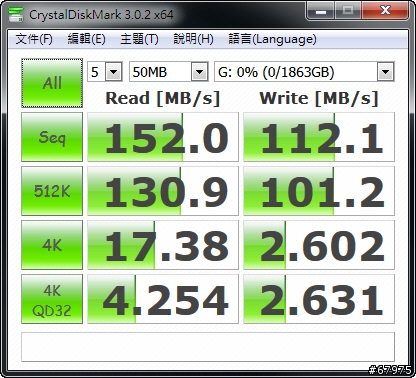The height and width of the screenshot is (378, 416).
Task: Select the Seq read result 152.0
Action: pos(163,137)
